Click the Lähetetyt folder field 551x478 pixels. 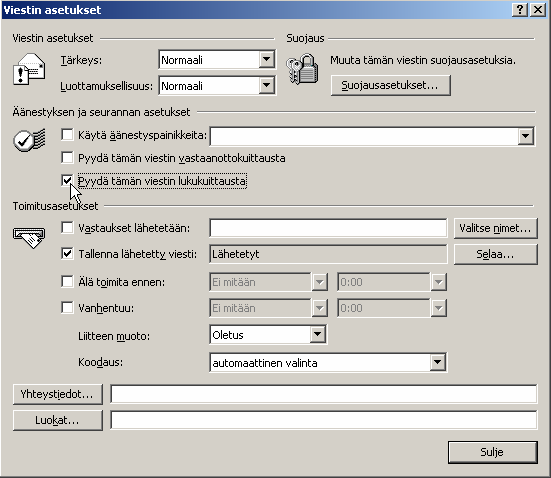click(328, 254)
